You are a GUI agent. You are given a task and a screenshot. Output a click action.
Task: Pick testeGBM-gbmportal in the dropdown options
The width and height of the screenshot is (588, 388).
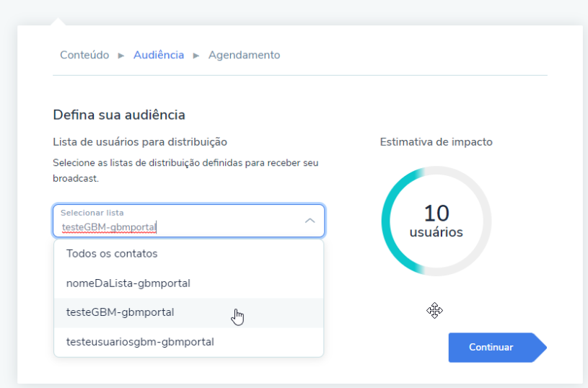120,312
